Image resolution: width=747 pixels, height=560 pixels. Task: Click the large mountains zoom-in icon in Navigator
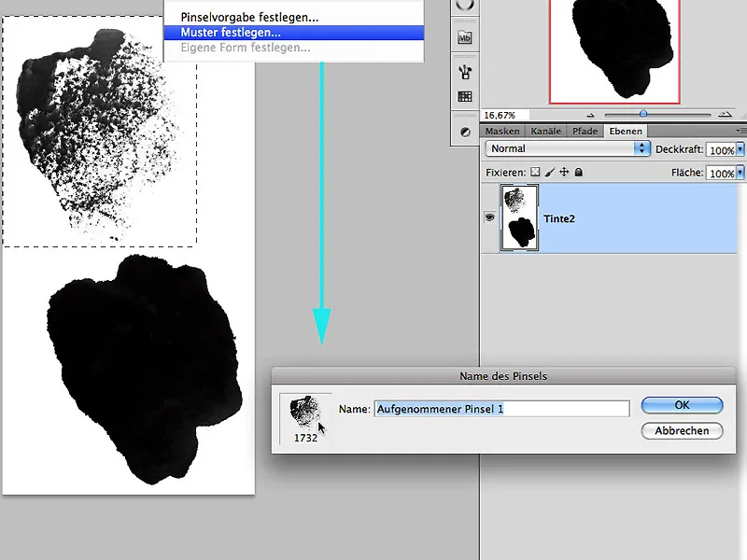(x=725, y=115)
